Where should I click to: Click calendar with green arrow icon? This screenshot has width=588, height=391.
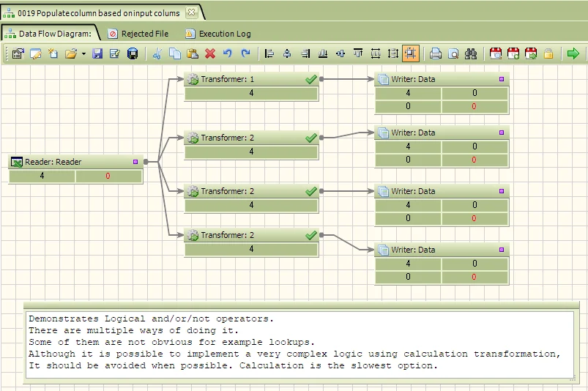[531, 53]
